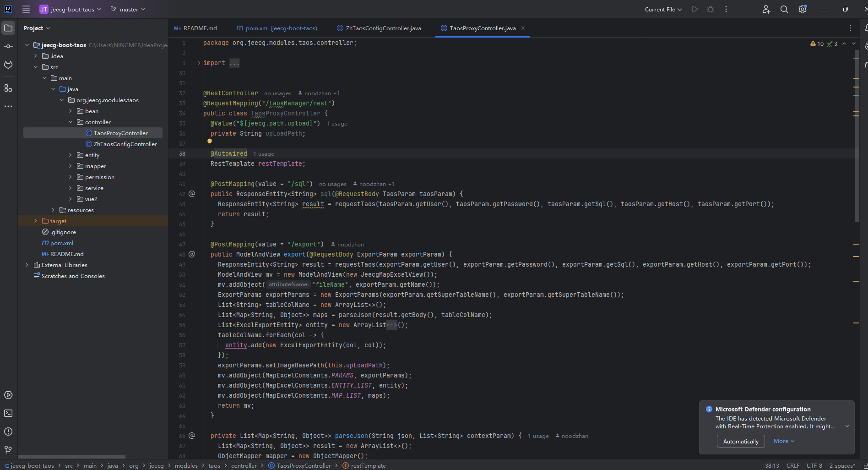Close the TaosProxyController.java tab
Image resolution: width=868 pixels, height=470 pixels.
[523, 28]
